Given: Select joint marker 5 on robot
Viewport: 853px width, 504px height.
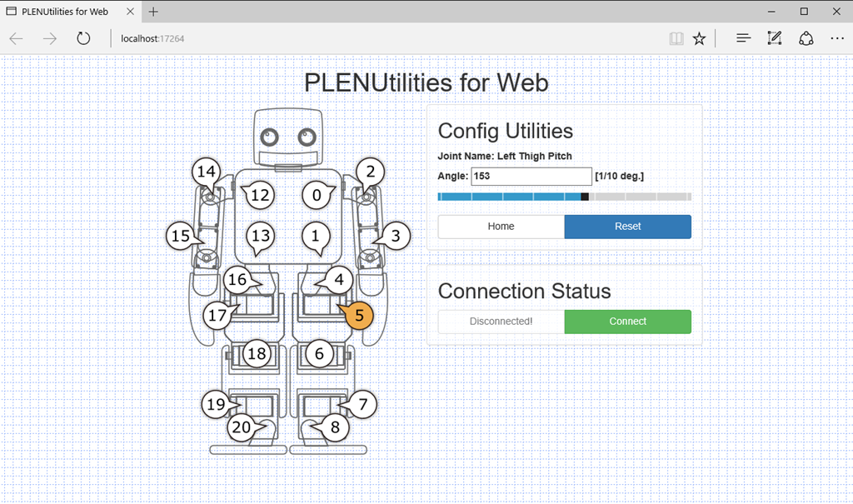Looking at the screenshot, I should (x=359, y=316).
